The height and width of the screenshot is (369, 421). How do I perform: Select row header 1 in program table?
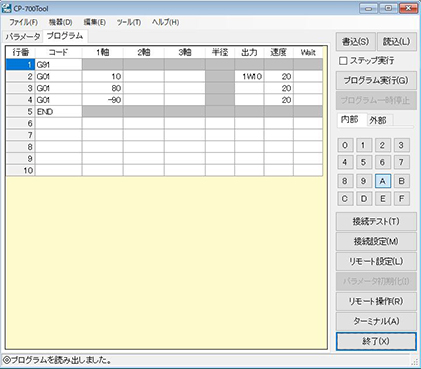pos(20,65)
